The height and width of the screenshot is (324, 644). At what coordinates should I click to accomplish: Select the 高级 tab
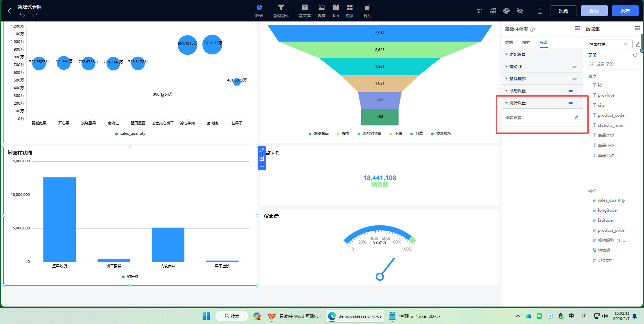tap(544, 43)
